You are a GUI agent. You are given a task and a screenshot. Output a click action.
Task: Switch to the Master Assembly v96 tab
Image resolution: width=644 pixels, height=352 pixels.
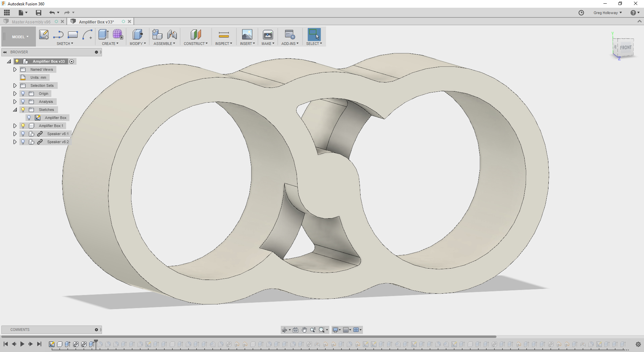(x=31, y=21)
